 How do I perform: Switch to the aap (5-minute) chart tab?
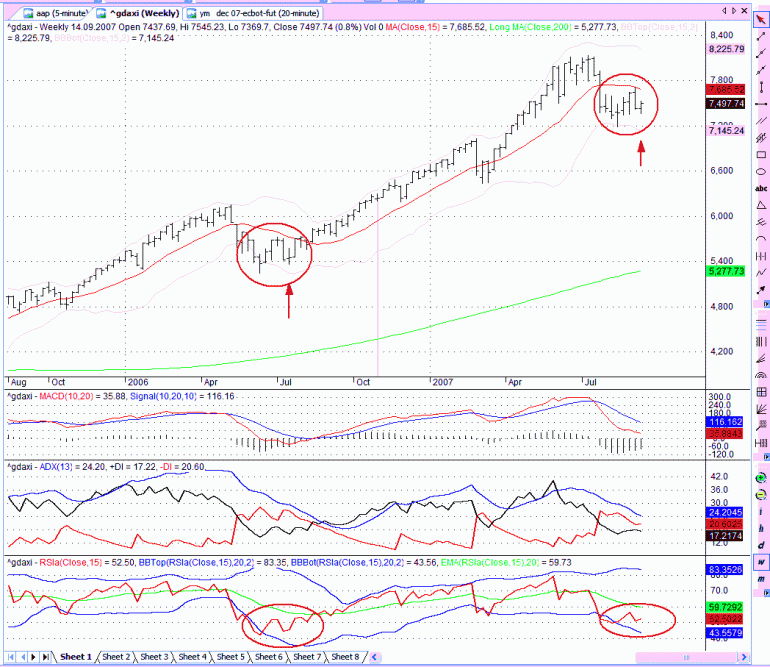point(56,13)
